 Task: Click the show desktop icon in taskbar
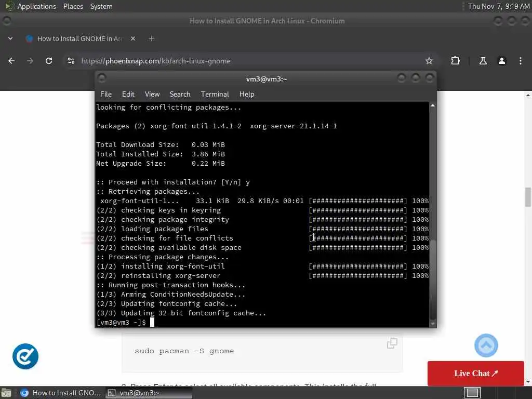(6, 393)
